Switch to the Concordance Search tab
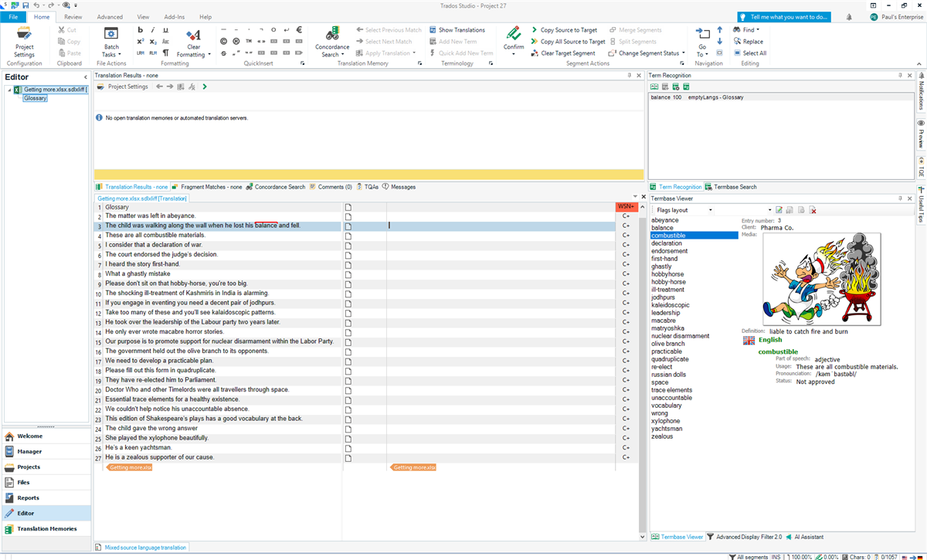The image size is (927, 560). coord(275,187)
